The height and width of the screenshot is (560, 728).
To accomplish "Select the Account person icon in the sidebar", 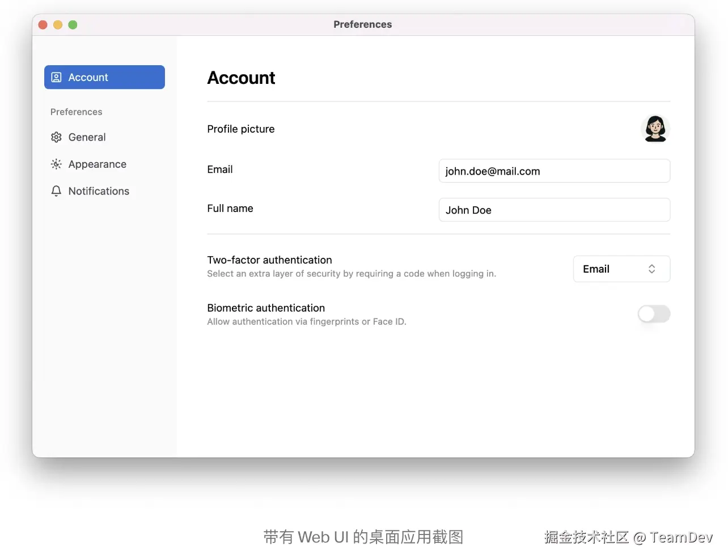I will [56, 77].
